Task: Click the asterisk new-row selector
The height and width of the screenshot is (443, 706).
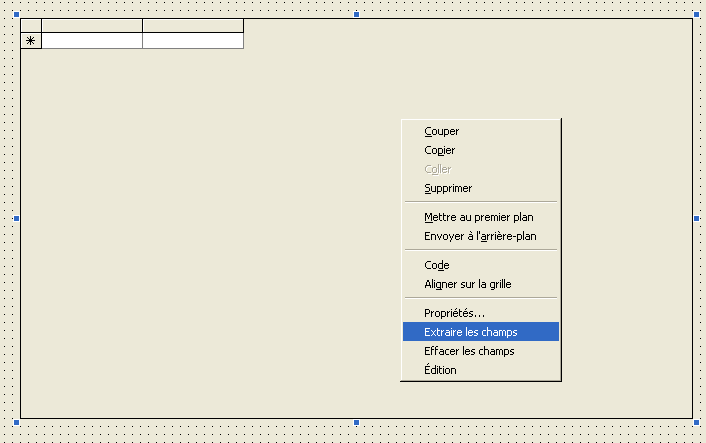Action: [x=31, y=41]
